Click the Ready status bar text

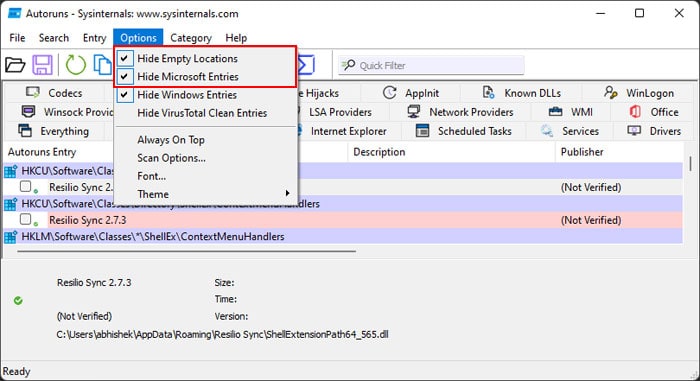[16, 371]
